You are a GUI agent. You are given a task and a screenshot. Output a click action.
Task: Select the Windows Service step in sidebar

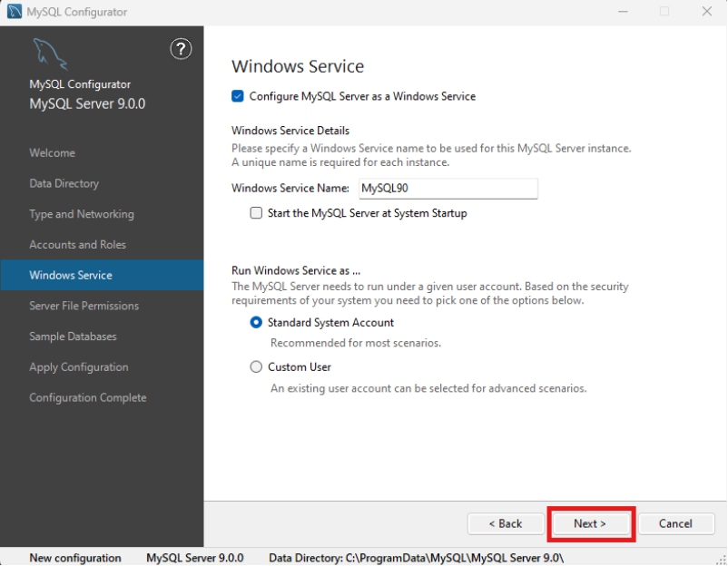pyautogui.click(x=102, y=275)
